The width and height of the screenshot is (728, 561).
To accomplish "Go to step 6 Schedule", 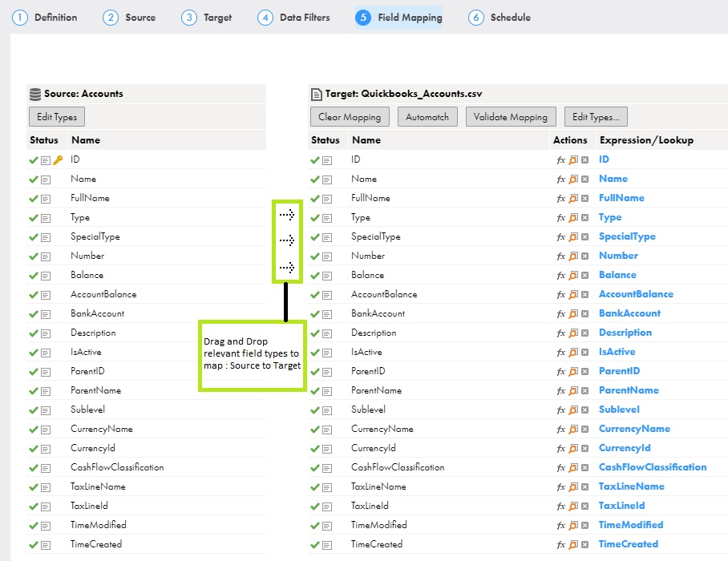I will tap(499, 18).
